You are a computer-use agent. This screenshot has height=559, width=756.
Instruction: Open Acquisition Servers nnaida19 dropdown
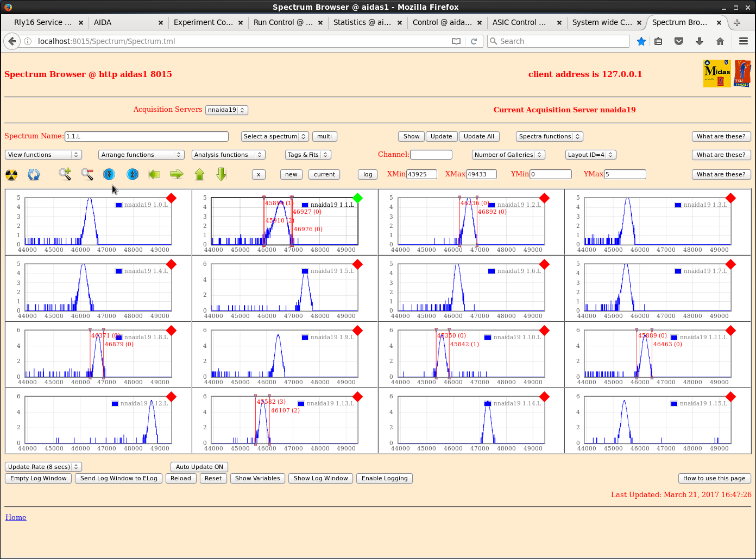(x=226, y=110)
